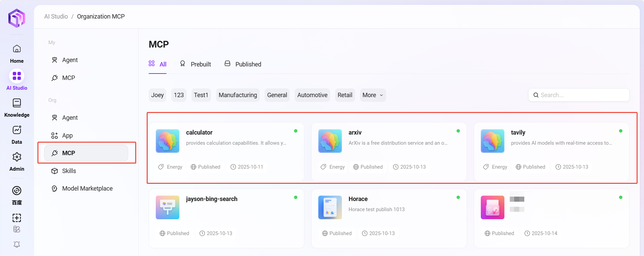The image size is (644, 256).
Task: Click the notification bell icon
Action: point(17,244)
